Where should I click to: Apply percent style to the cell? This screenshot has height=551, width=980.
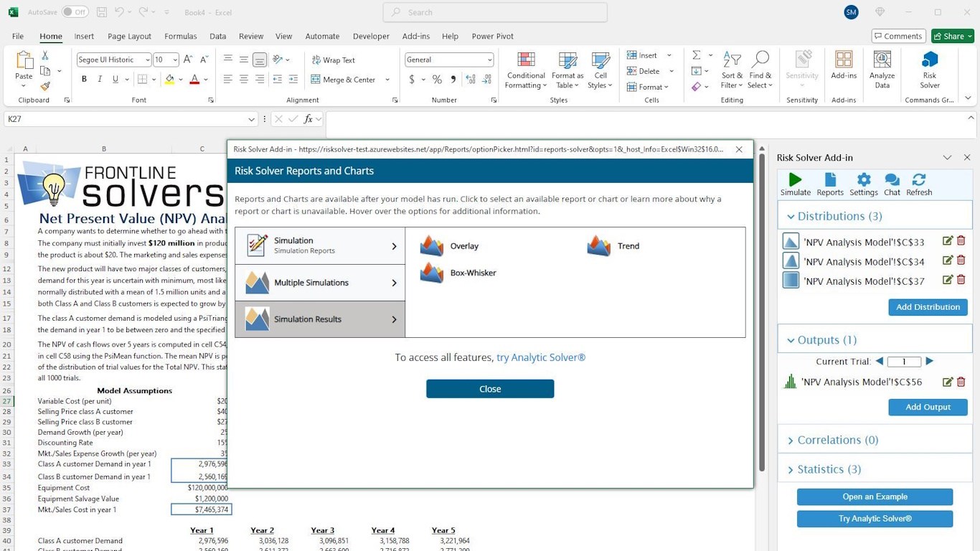point(437,80)
